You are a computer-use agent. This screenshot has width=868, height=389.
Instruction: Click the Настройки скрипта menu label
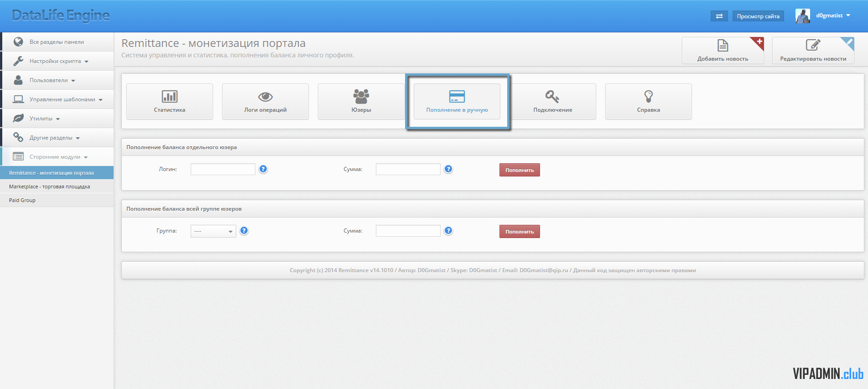pyautogui.click(x=55, y=61)
